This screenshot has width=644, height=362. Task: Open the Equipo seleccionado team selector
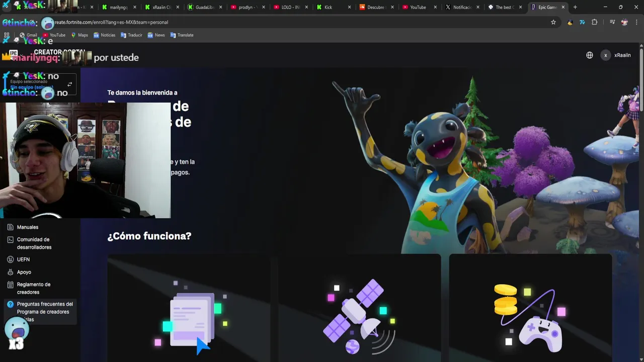40,84
